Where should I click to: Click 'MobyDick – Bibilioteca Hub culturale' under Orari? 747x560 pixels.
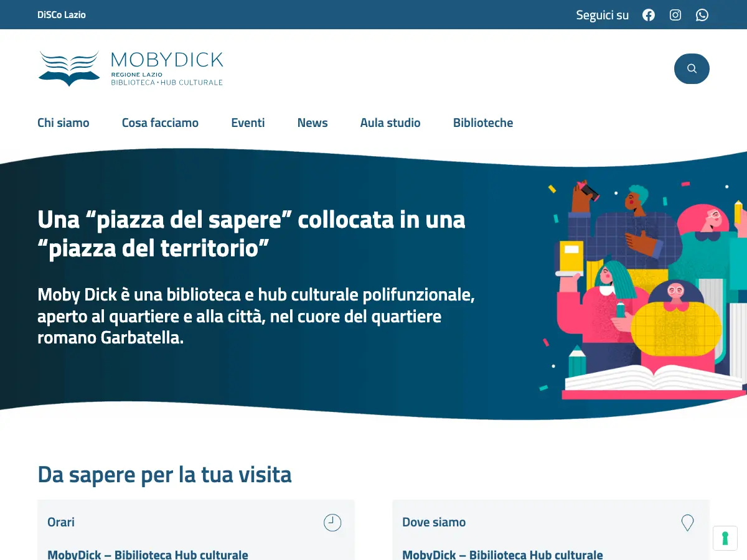point(148,554)
